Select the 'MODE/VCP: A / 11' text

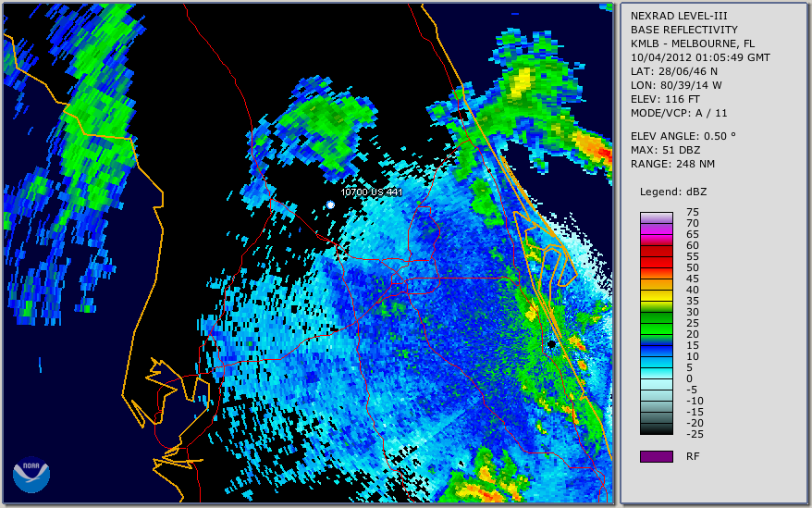pyautogui.click(x=679, y=113)
